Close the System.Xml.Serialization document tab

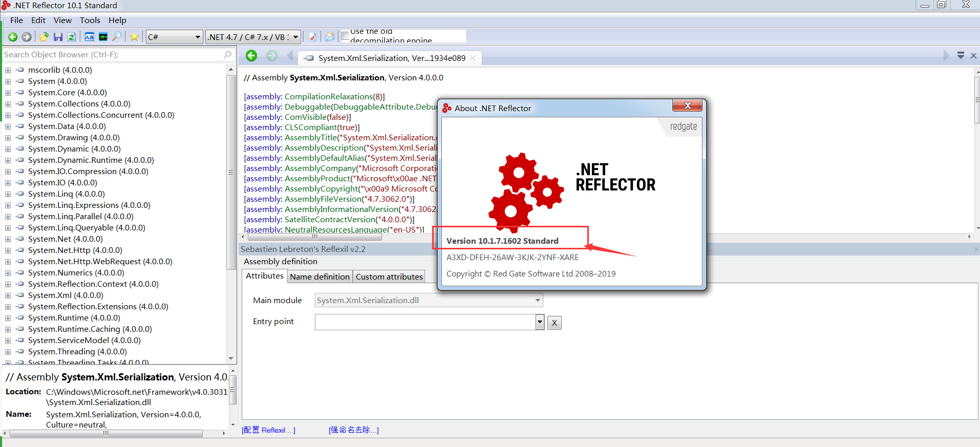point(473,58)
